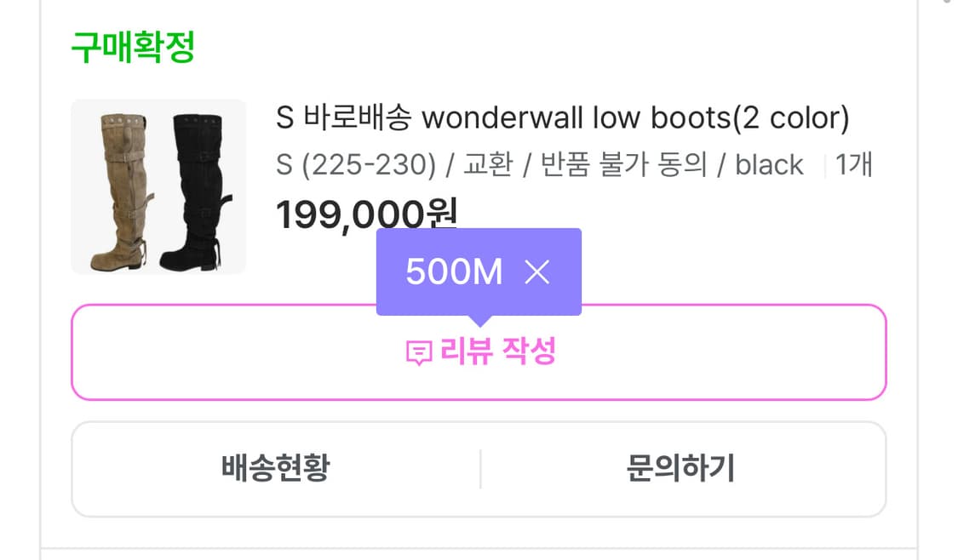Click the boots product thumbnail image
The width and height of the screenshot is (958, 560).
coord(158,187)
